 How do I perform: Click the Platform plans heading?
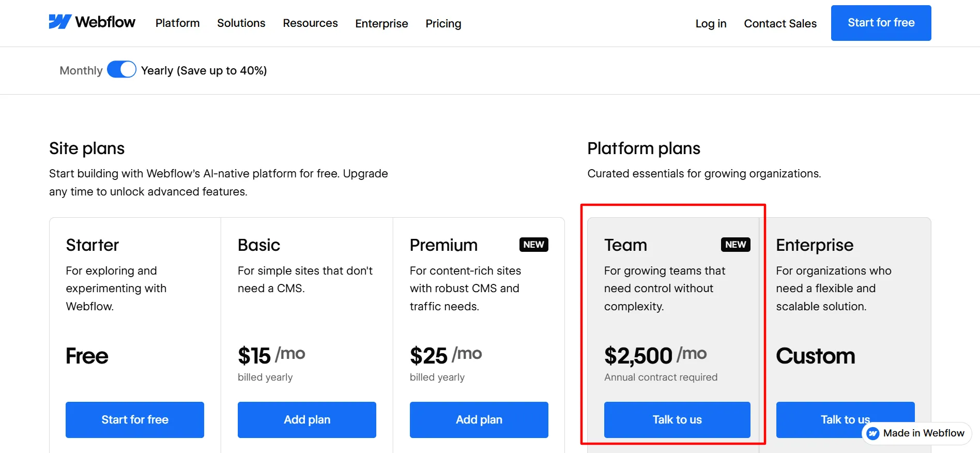point(644,148)
